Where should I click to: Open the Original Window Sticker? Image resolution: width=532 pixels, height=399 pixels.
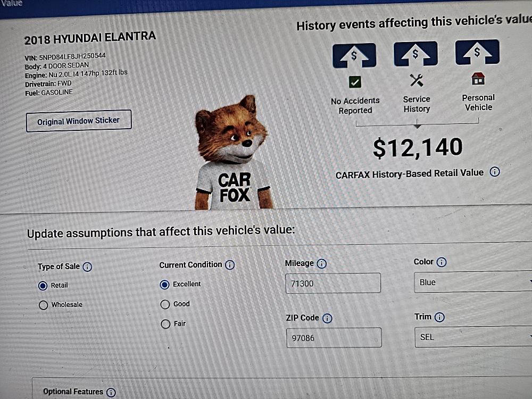tap(79, 121)
